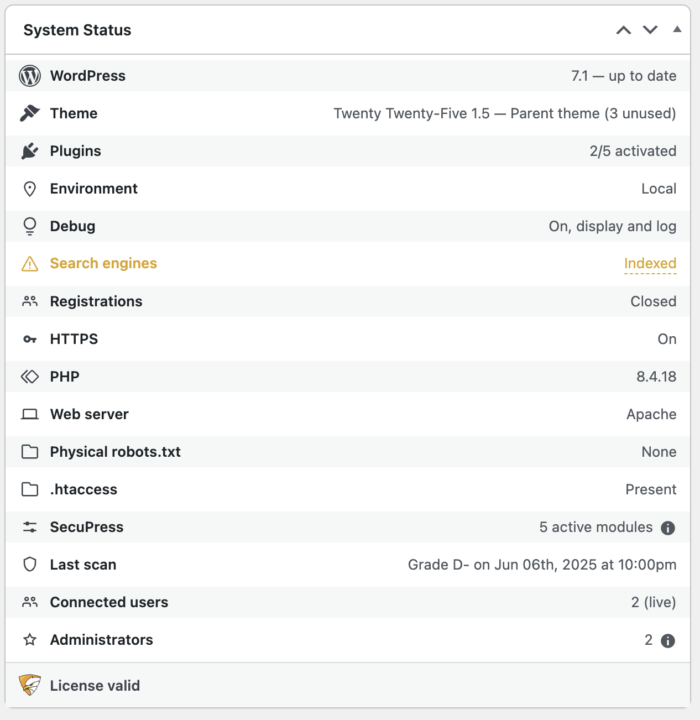700x720 pixels.
Task: Click the Administrators row label
Action: tap(102, 640)
